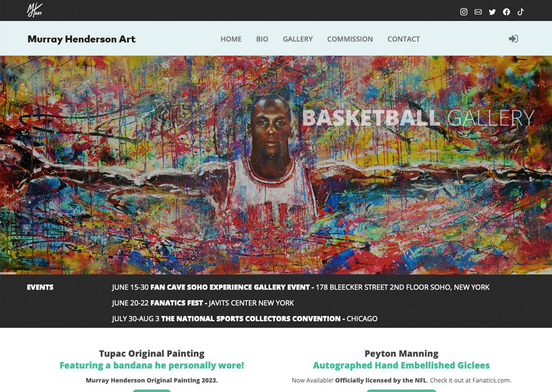The height and width of the screenshot is (392, 552).
Task: Click the BASKETBALL GALLERY heading text
Action: 418,118
